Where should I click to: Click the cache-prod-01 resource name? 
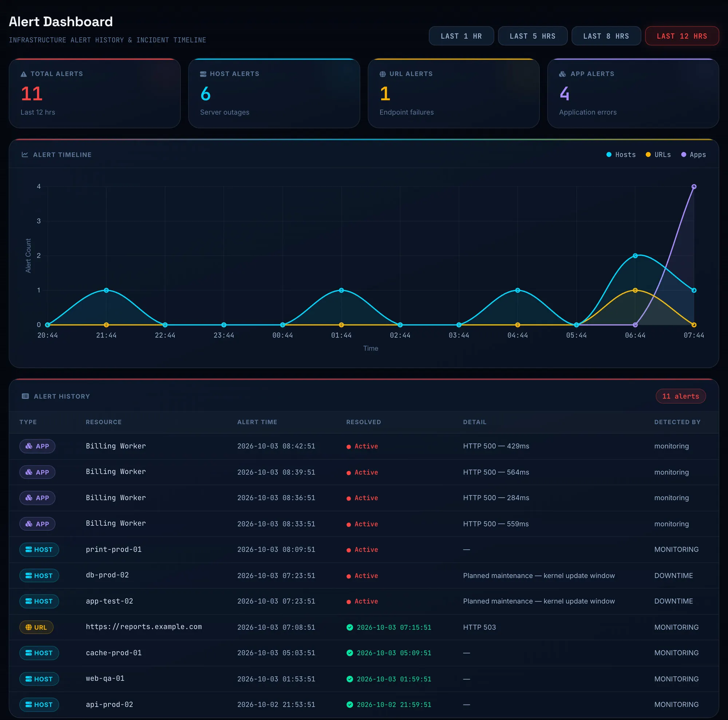pyautogui.click(x=114, y=653)
